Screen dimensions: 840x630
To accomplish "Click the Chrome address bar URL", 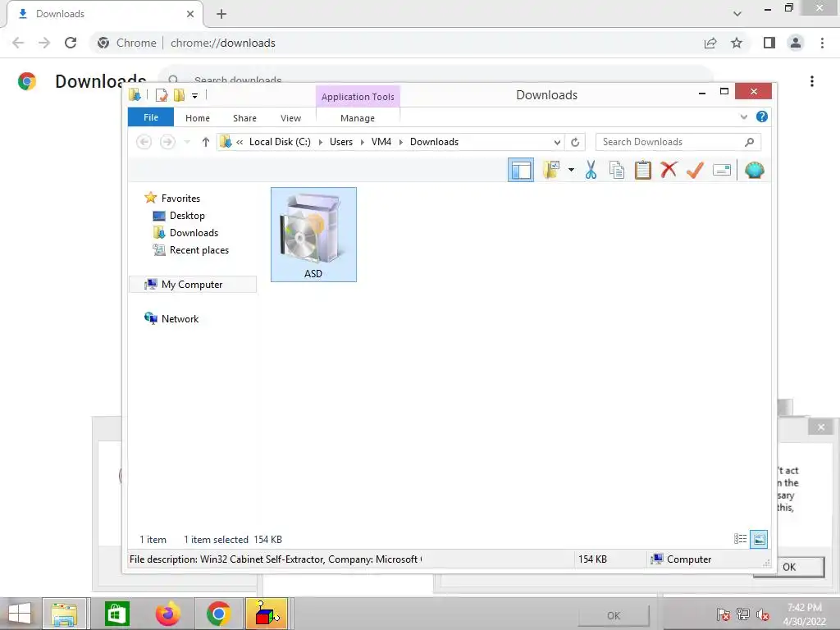I will pyautogui.click(x=223, y=43).
